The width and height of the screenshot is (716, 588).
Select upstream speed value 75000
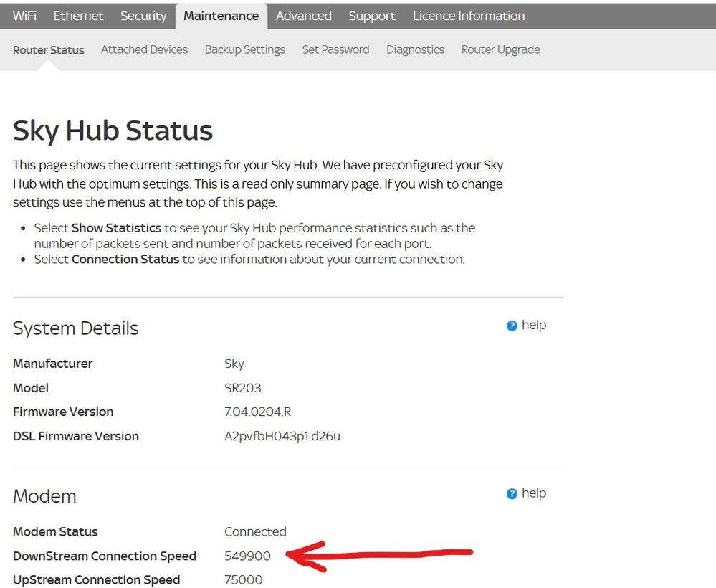point(244,580)
